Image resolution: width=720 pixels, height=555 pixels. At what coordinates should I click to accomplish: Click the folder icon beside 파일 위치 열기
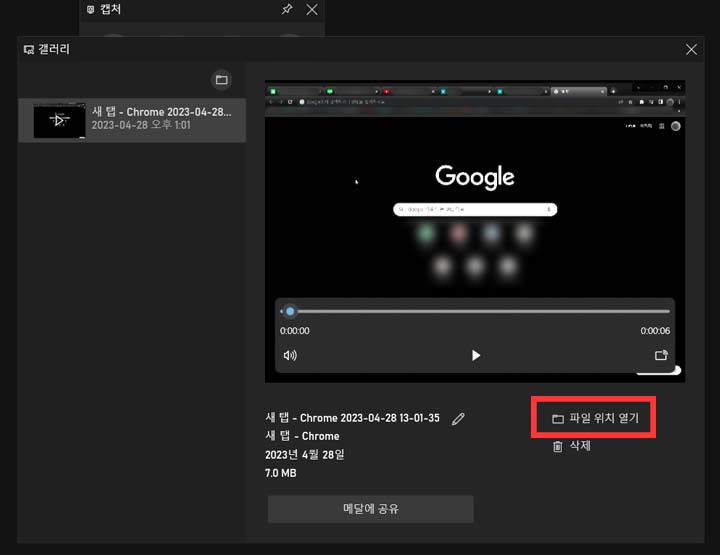(558, 419)
